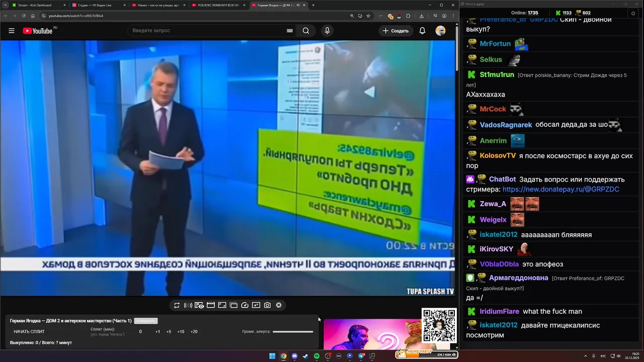
Task: Open gear settings in player toolbar
Action: [x=279, y=305]
